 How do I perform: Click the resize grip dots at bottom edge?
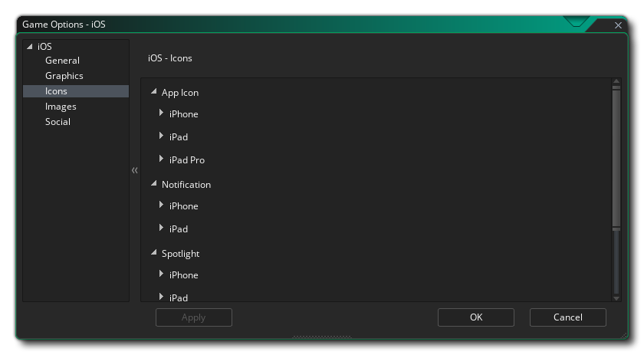(x=322, y=337)
